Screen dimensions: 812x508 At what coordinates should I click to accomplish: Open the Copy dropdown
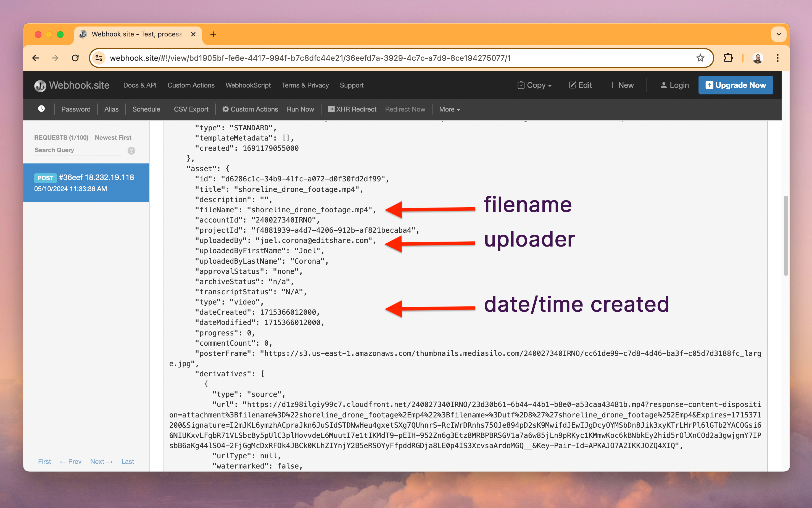534,85
